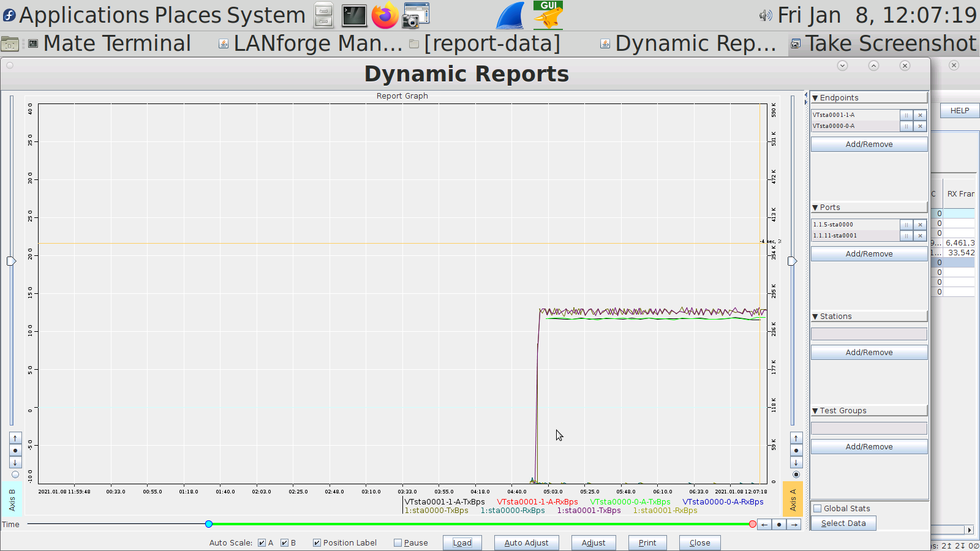Click the Adjust button
This screenshot has width=980, height=551.
(594, 543)
